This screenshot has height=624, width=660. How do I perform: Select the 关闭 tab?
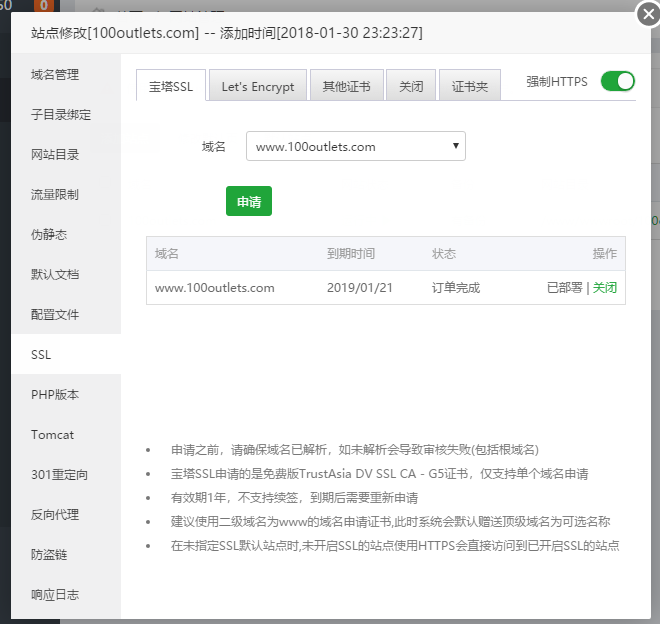(x=411, y=87)
